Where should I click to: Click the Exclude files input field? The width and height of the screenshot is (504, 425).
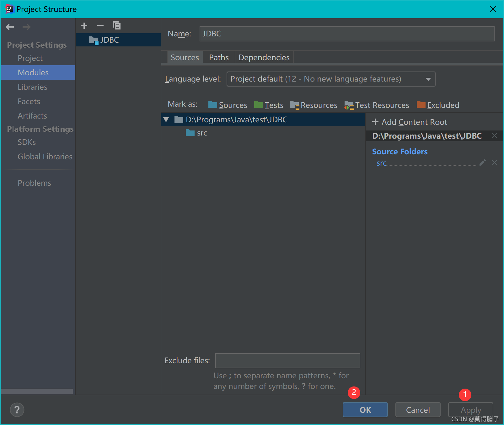click(x=287, y=361)
